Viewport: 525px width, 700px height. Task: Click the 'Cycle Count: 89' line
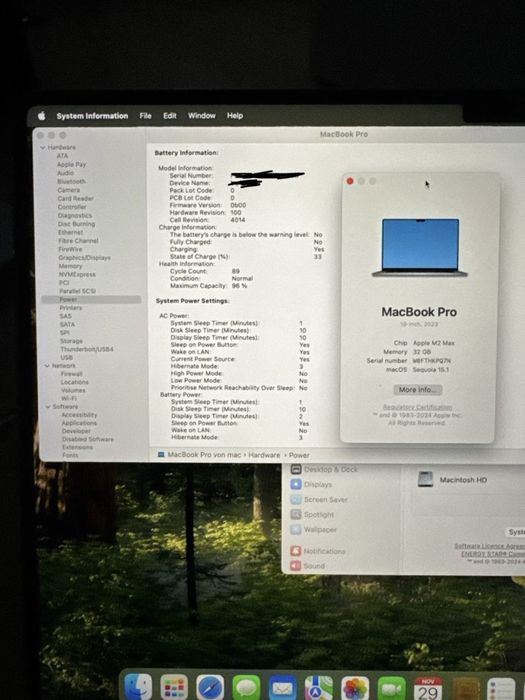pyautogui.click(x=205, y=271)
